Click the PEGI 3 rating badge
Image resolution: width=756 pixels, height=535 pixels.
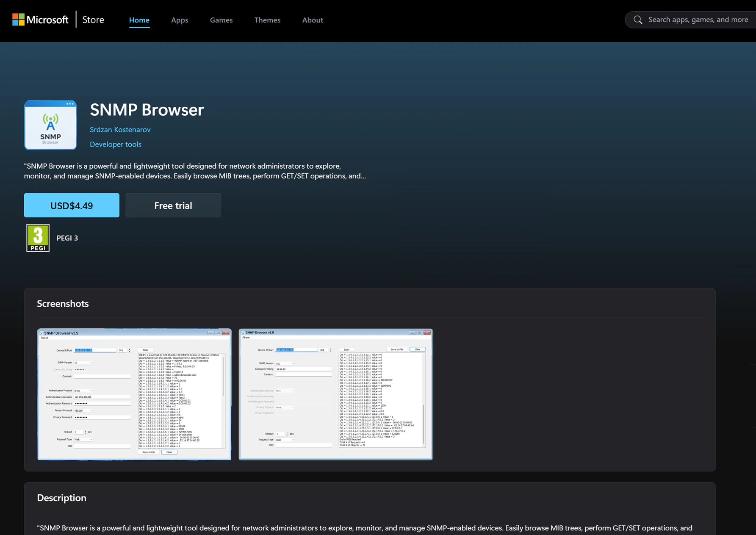pos(38,238)
